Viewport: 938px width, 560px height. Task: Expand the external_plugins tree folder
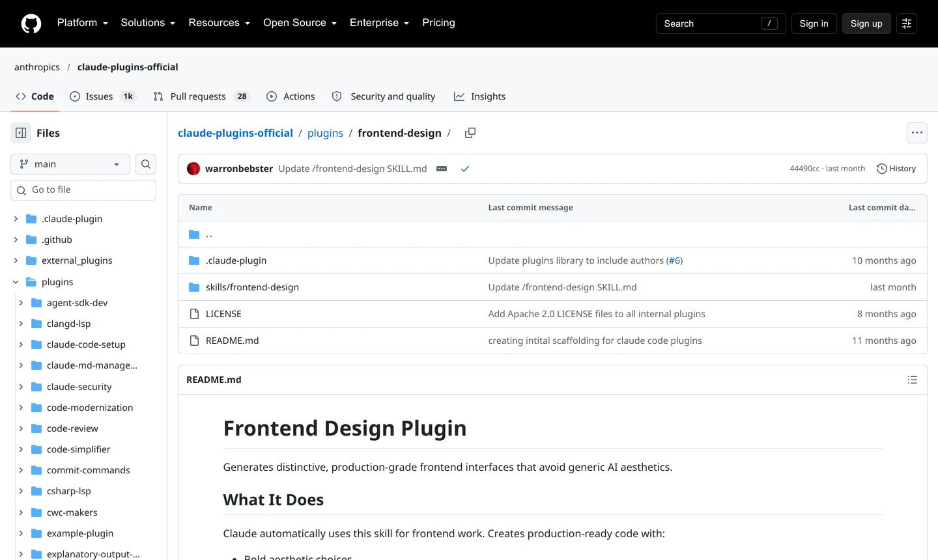[x=16, y=260]
